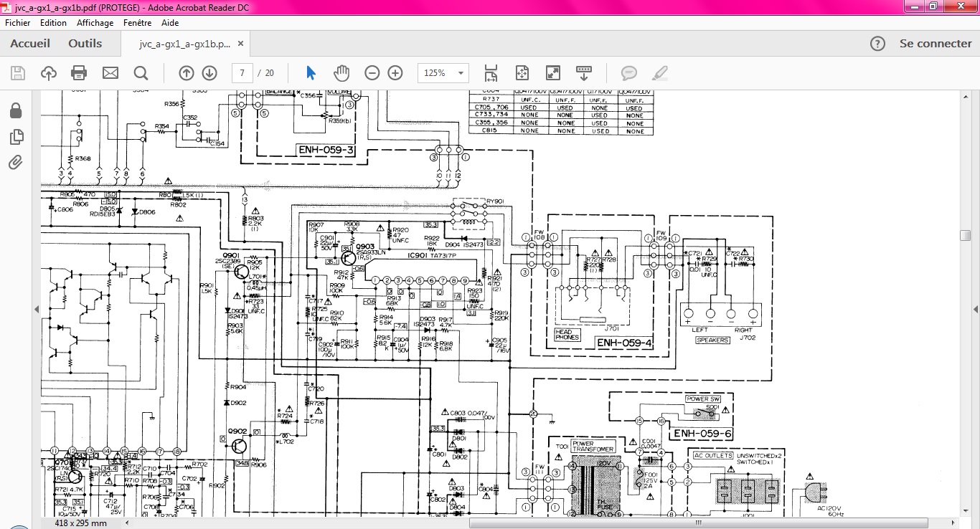Click the Q902 transistor label

[x=237, y=431]
